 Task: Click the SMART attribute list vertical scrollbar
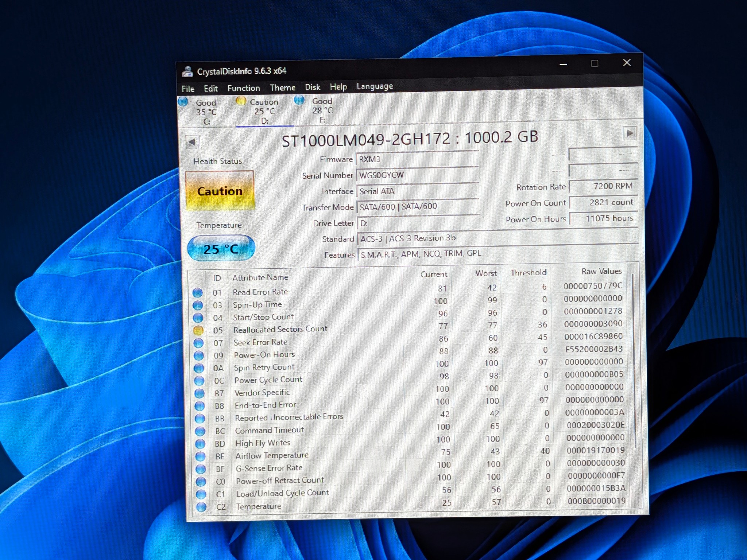(634, 361)
